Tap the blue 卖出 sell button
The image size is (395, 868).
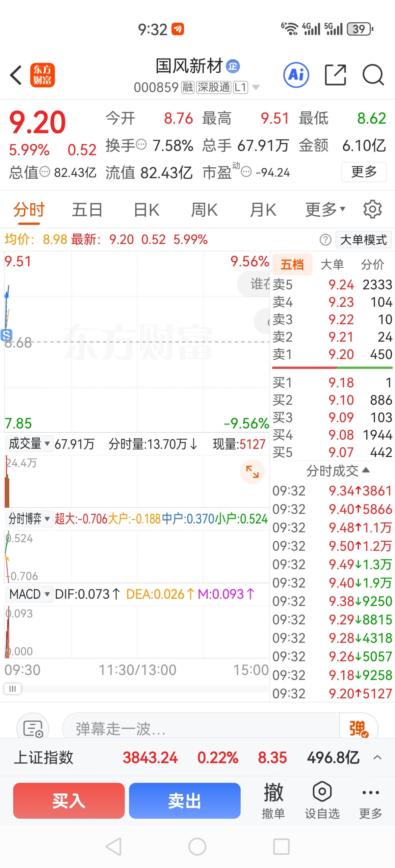pos(185,801)
